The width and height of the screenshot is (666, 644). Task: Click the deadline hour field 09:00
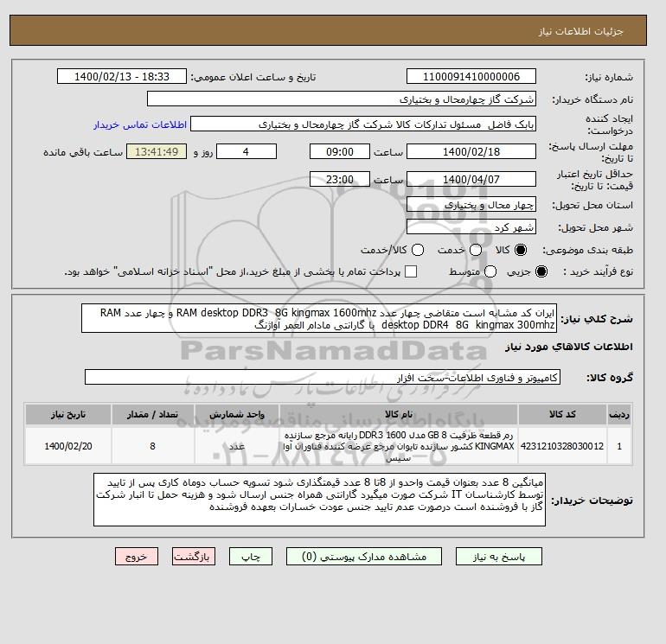(x=340, y=151)
